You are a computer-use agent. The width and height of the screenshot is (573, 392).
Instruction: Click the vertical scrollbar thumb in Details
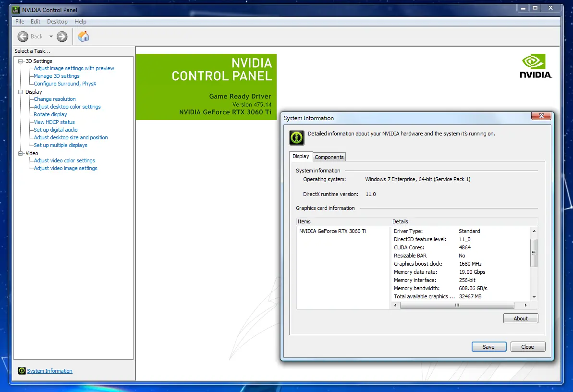pos(534,253)
